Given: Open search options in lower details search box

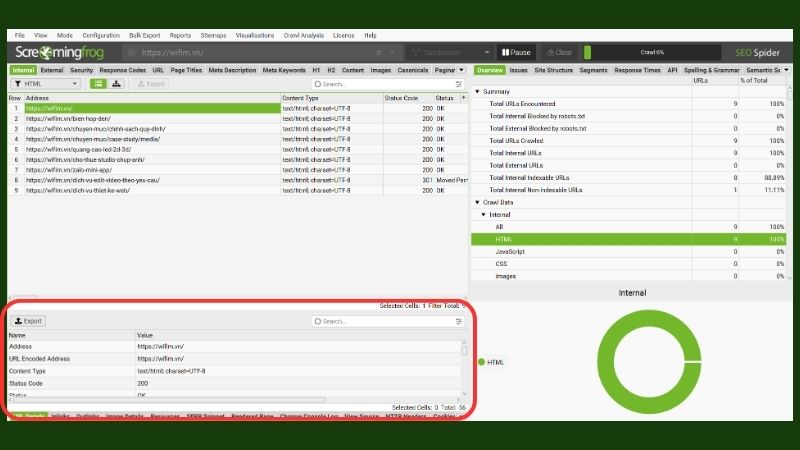Looking at the screenshot, I should coord(458,321).
